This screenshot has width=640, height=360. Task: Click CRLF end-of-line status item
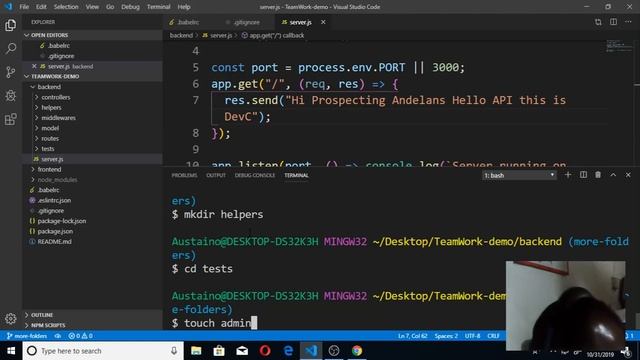tap(493, 336)
